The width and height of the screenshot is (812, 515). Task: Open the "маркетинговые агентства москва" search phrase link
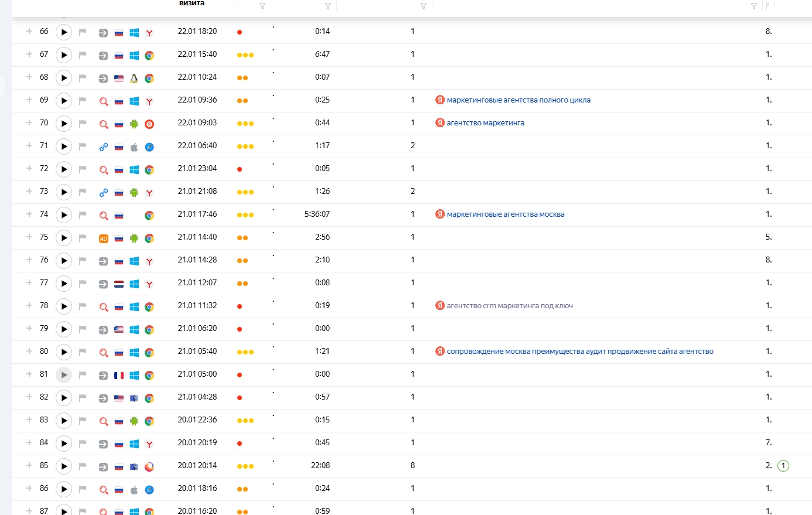505,214
